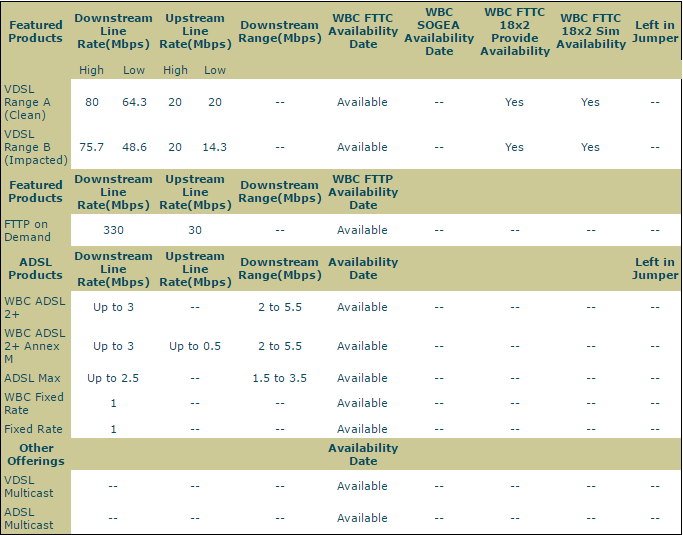Select the VDSL Range A (Clean) row label
The height and width of the screenshot is (535, 683).
tap(27, 102)
